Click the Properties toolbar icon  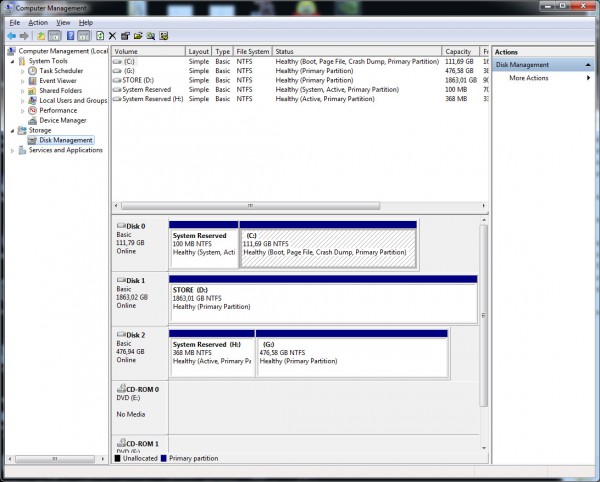click(x=125, y=36)
